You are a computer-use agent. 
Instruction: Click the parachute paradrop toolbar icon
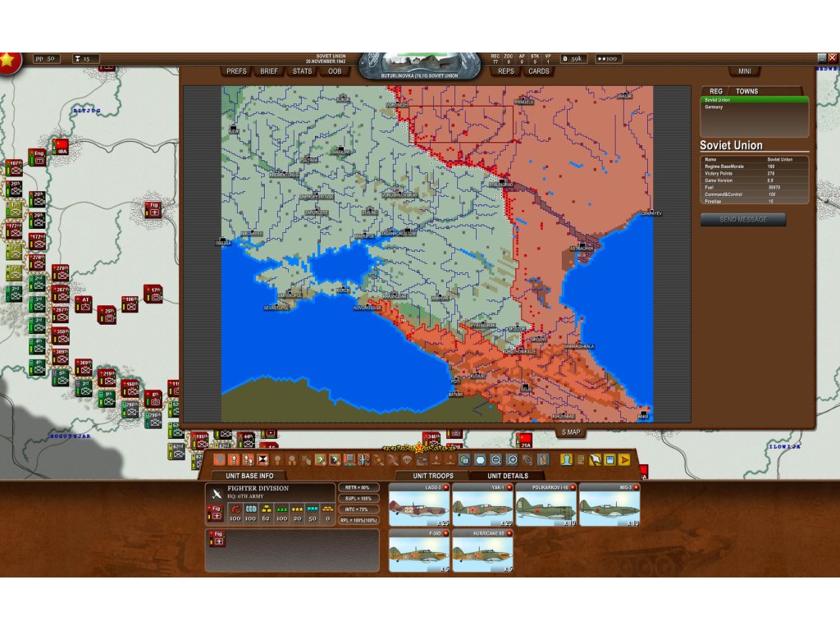[407, 459]
